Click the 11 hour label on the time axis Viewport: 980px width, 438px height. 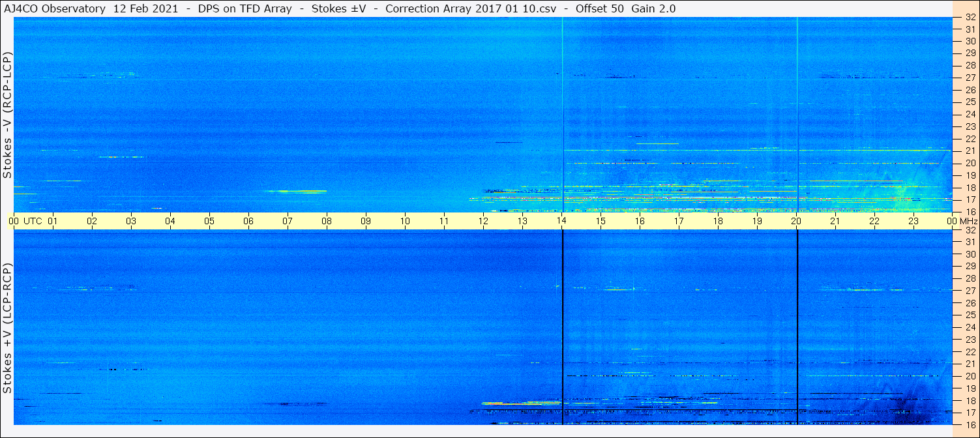click(x=444, y=221)
